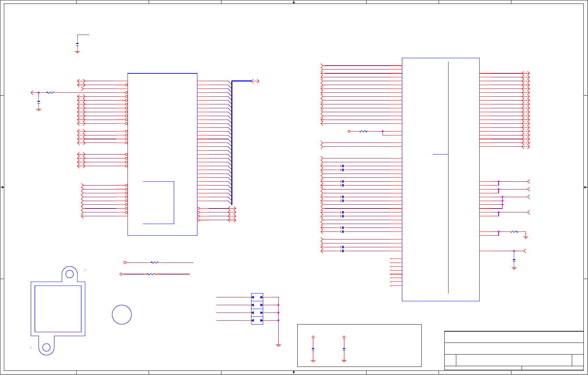Click the bottom mounting-hole circle of the outline
The height and width of the screenshot is (375, 588).
[46, 347]
